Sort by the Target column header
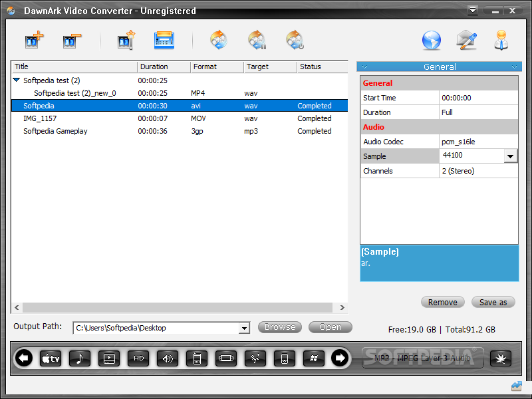 (x=271, y=67)
